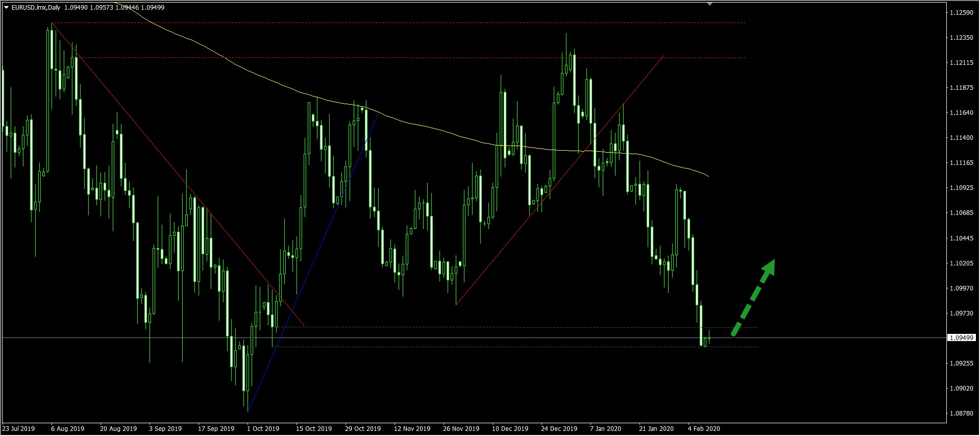Click the 10 Dec 2019 date label

[x=510, y=429]
